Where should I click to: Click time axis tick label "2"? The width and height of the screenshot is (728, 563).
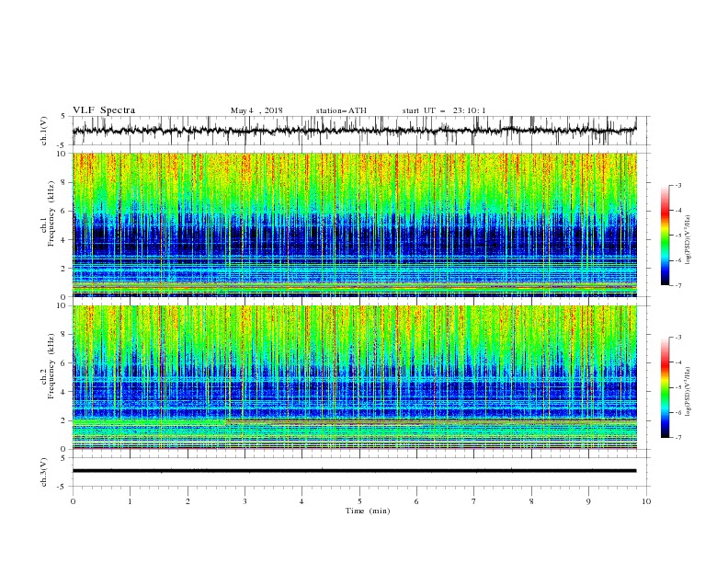click(x=188, y=501)
